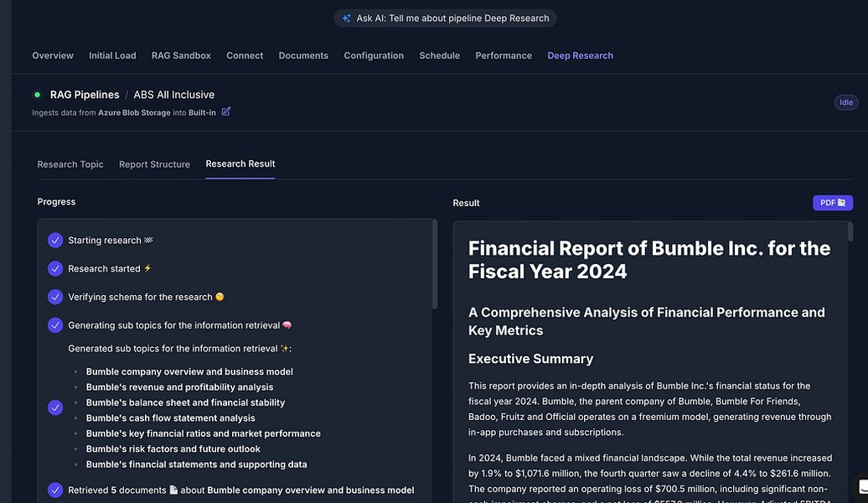Select the Documents tab
The height and width of the screenshot is (503, 868).
coord(303,55)
